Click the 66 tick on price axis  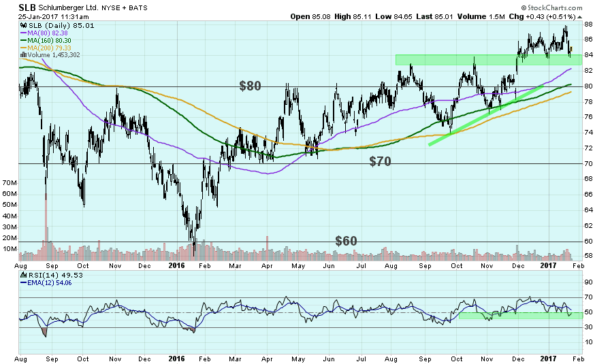[588, 195]
